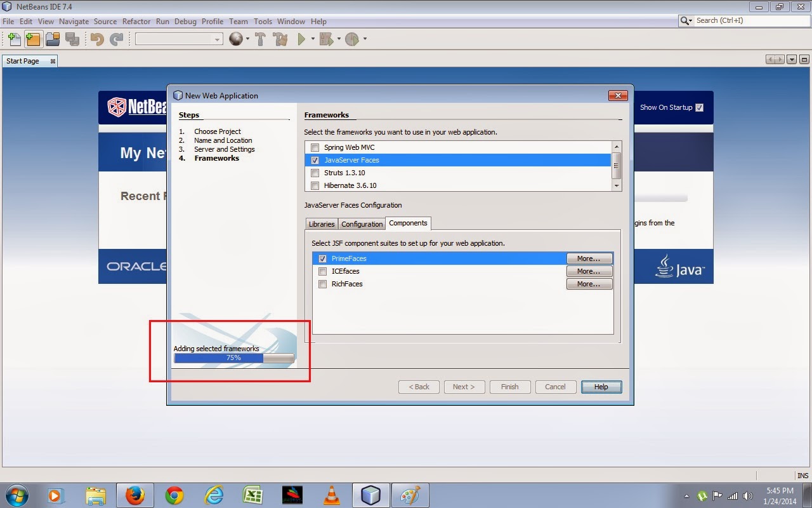Toggle the Show On Startup checkbox
812x508 pixels.
point(699,107)
